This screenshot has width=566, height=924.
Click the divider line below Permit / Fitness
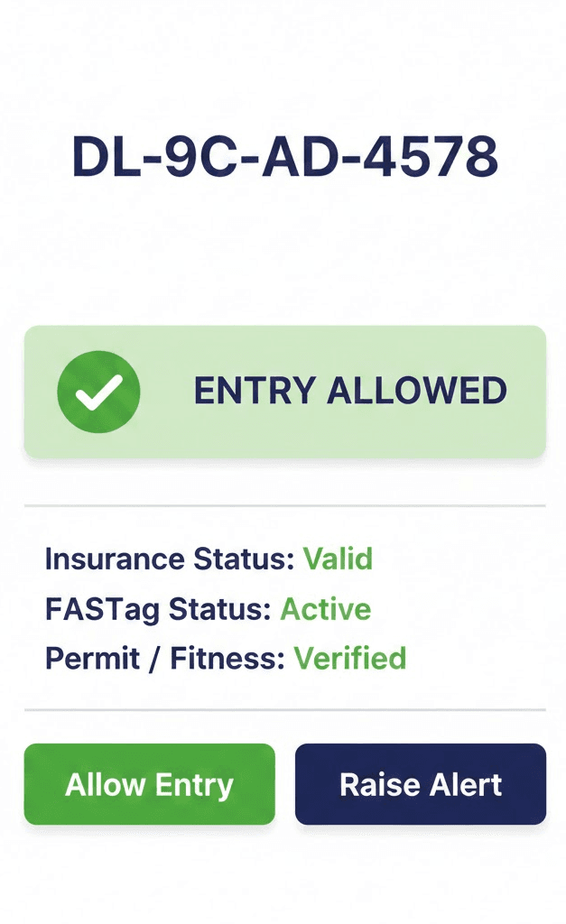click(x=284, y=710)
